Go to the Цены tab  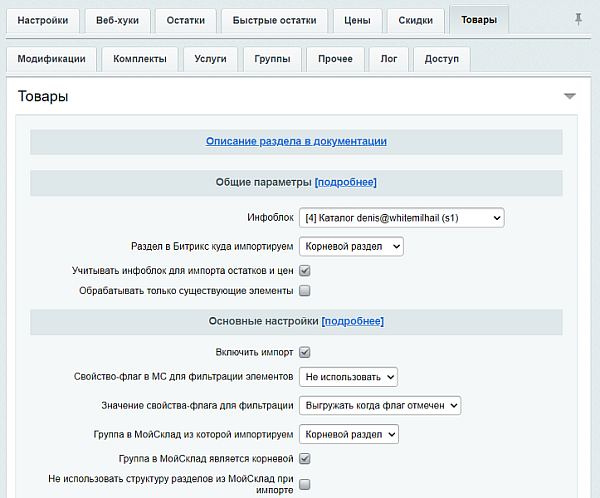pos(357,20)
